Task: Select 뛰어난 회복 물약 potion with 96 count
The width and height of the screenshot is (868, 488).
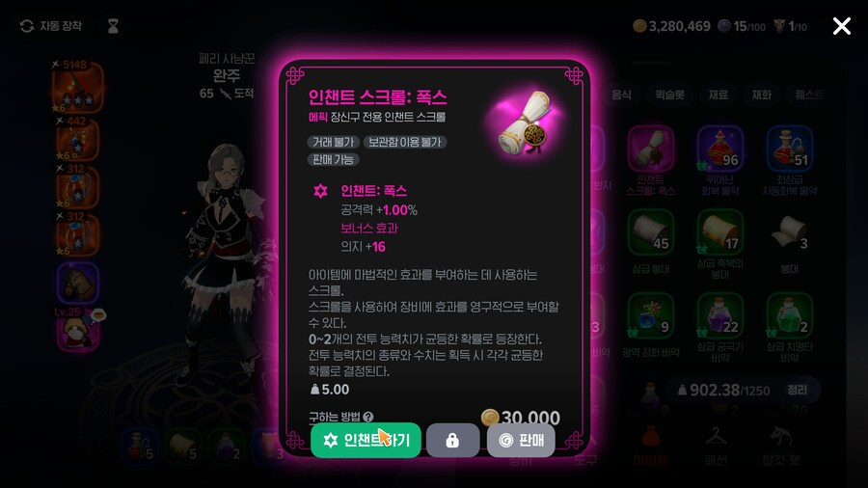Action: pyautogui.click(x=719, y=149)
